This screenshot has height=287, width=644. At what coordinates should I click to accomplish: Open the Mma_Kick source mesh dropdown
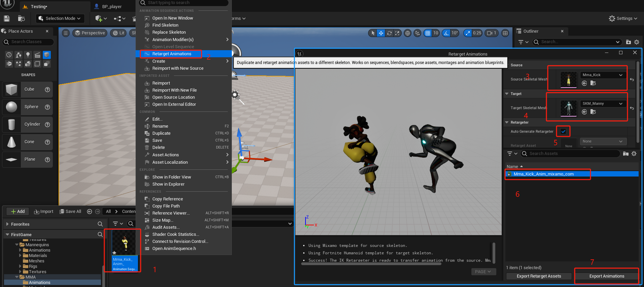click(603, 75)
